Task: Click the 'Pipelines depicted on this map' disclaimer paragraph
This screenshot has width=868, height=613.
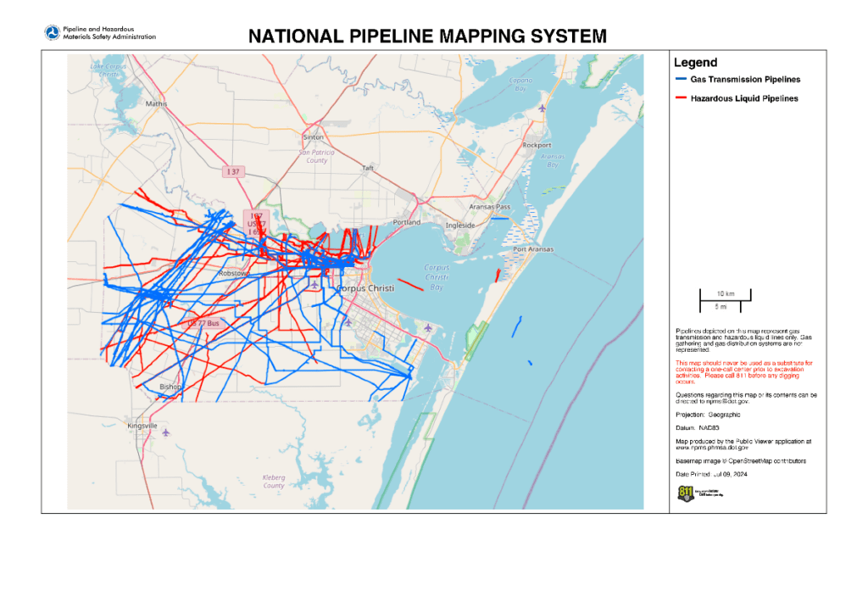Action: tap(743, 340)
